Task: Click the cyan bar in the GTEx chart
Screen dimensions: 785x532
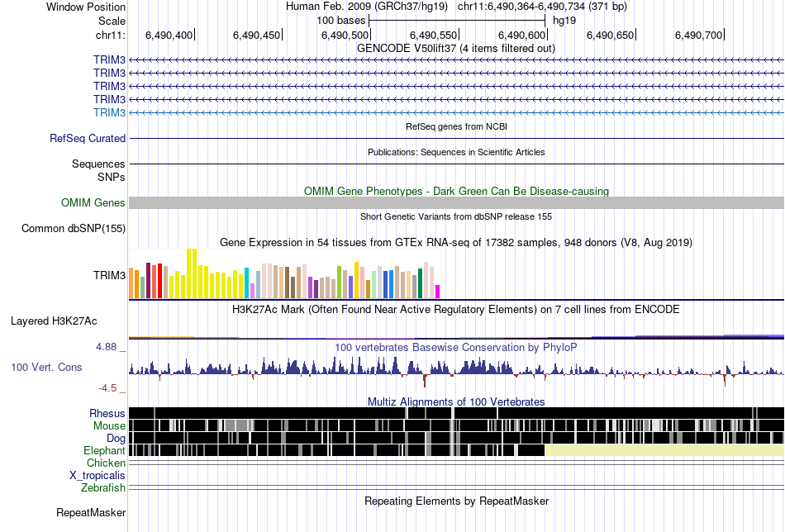Action: pos(246,283)
